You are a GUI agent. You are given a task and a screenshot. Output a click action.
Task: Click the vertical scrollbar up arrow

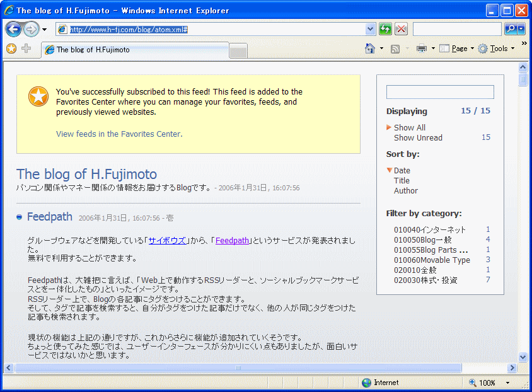[523, 67]
